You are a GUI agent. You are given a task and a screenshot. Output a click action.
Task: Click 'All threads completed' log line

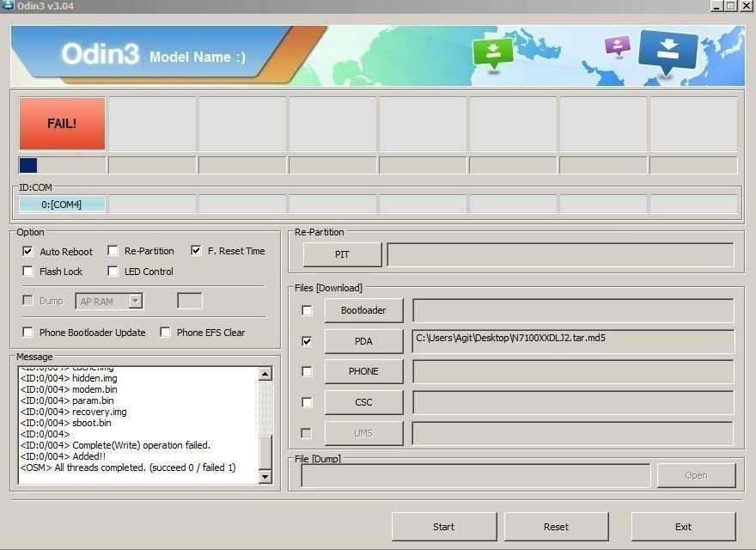(x=128, y=467)
